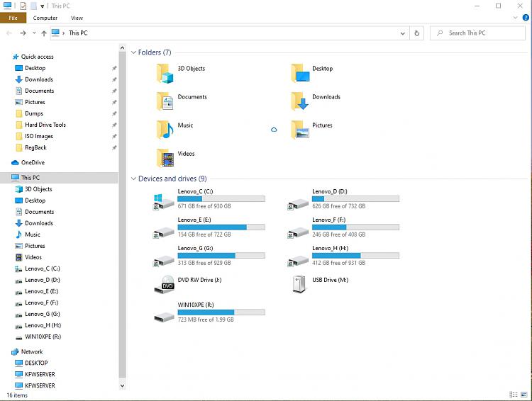This screenshot has width=532, height=401.
Task: Click the Back navigation arrow
Action: click(9, 33)
